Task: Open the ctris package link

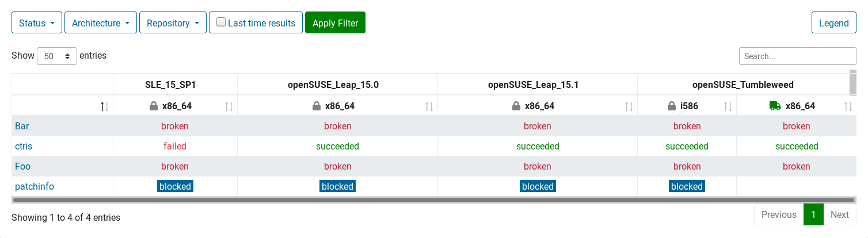Action: (24, 147)
